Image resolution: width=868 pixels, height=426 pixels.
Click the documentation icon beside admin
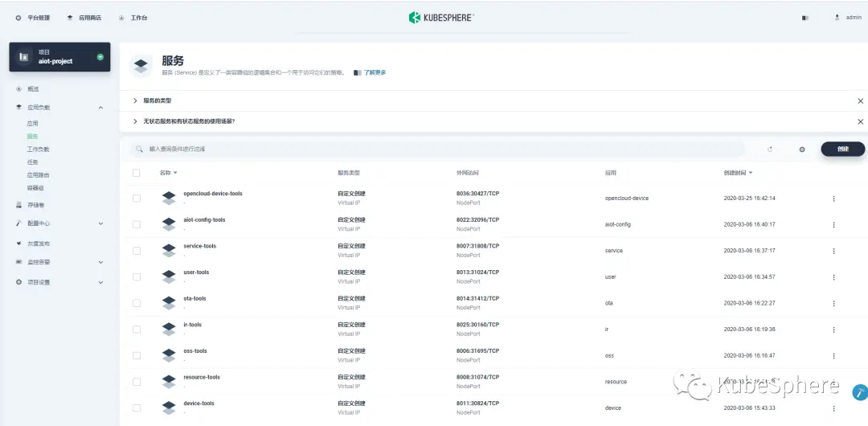[805, 18]
